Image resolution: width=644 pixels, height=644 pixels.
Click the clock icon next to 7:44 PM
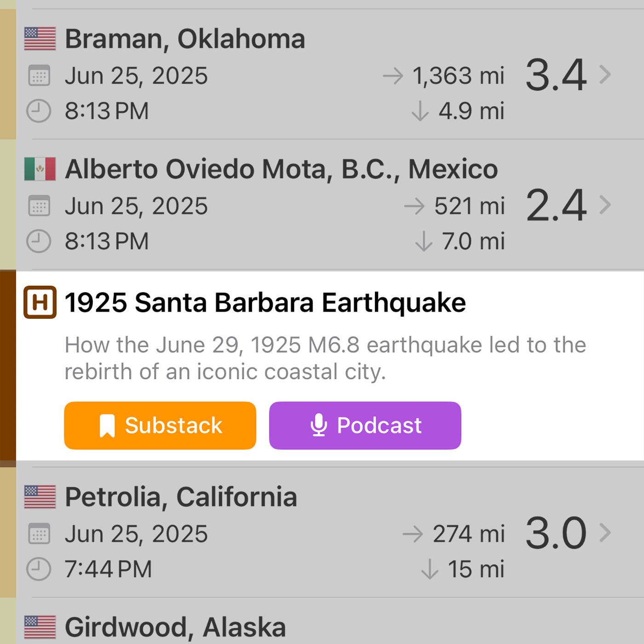[39, 569]
